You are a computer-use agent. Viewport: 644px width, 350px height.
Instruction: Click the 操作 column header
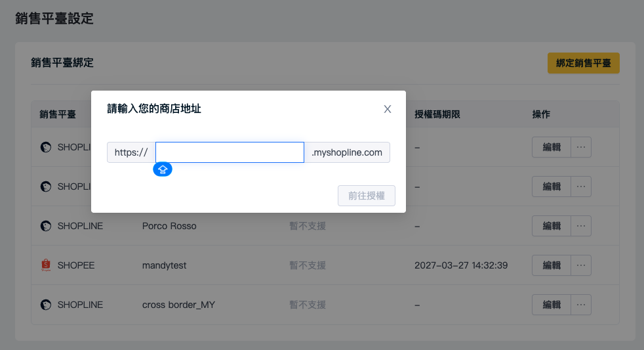pos(541,114)
